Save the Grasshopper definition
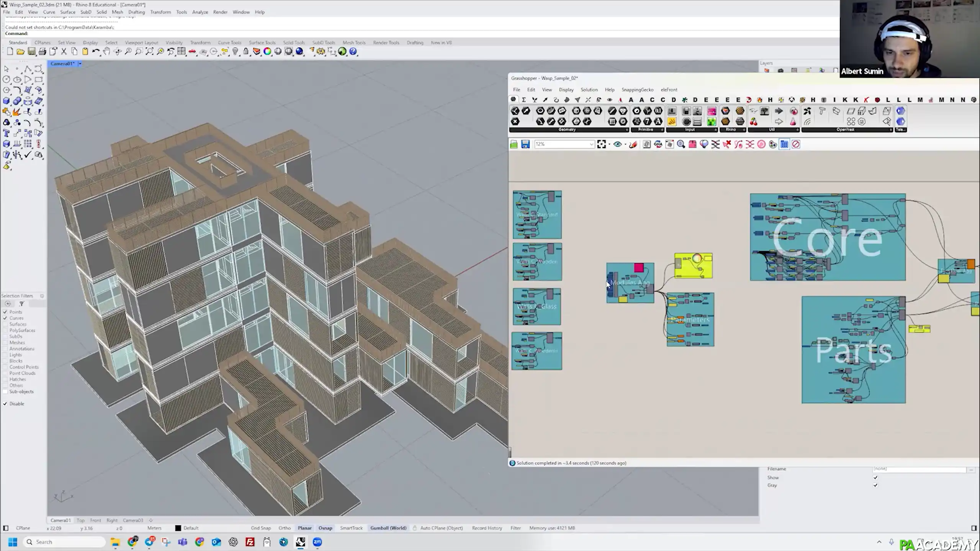 [525, 144]
